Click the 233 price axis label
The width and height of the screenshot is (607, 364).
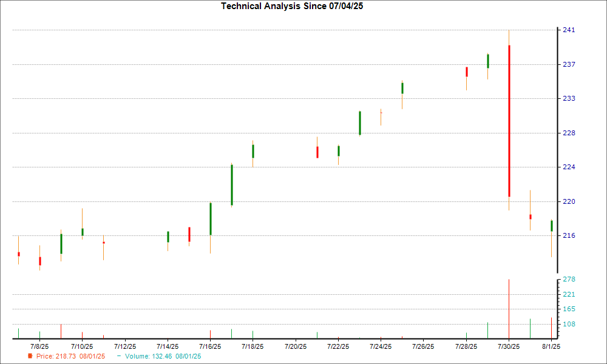(x=569, y=99)
